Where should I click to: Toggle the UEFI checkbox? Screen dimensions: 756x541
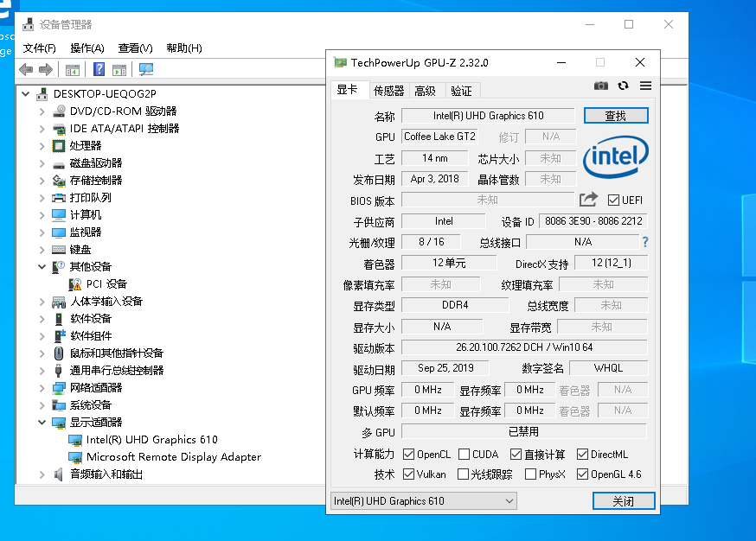[613, 200]
